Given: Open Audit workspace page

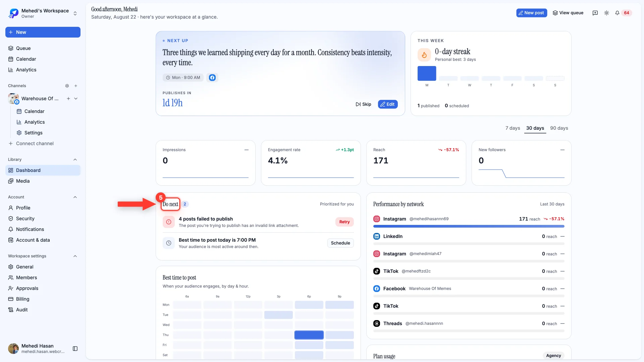Looking at the screenshot, I should click(43, 310).
